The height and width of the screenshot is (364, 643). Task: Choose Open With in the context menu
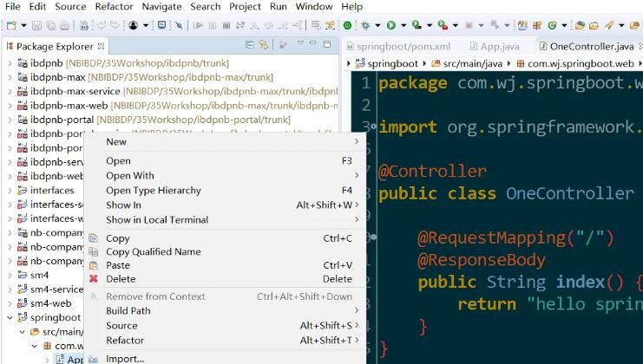(225, 176)
